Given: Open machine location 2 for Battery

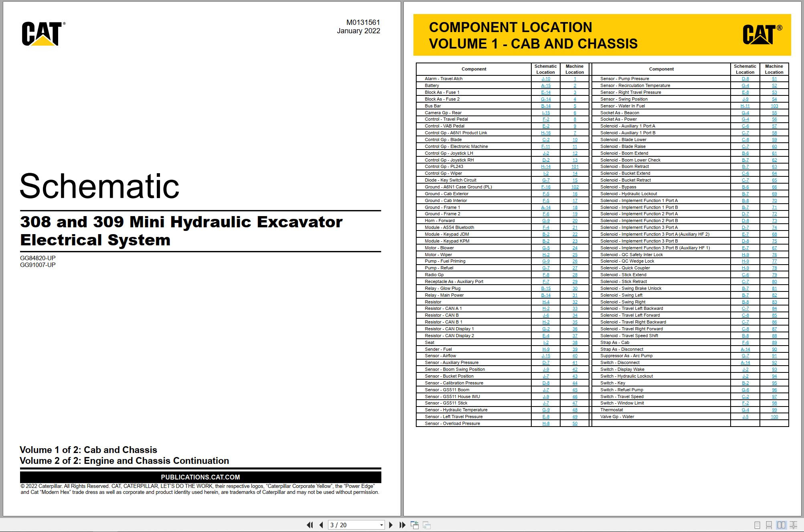Looking at the screenshot, I should [x=575, y=85].
